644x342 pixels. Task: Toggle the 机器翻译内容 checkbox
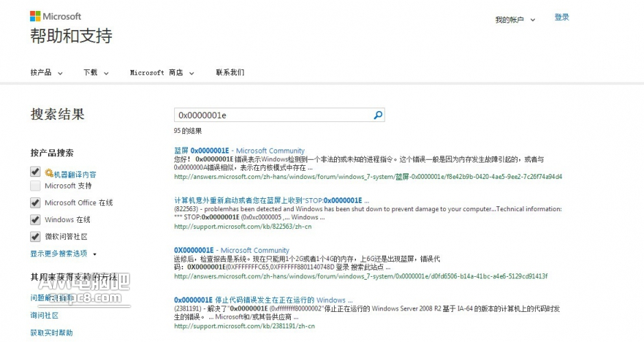tap(36, 171)
